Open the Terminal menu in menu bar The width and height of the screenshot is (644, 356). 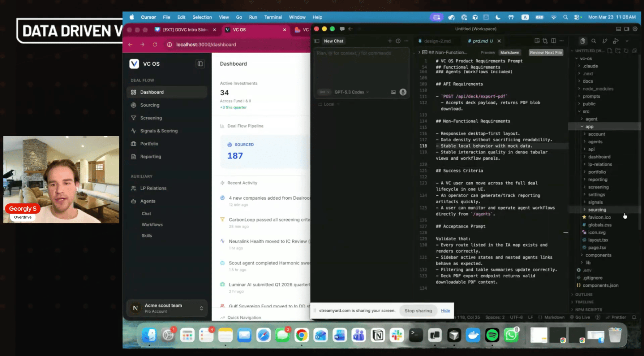point(273,17)
